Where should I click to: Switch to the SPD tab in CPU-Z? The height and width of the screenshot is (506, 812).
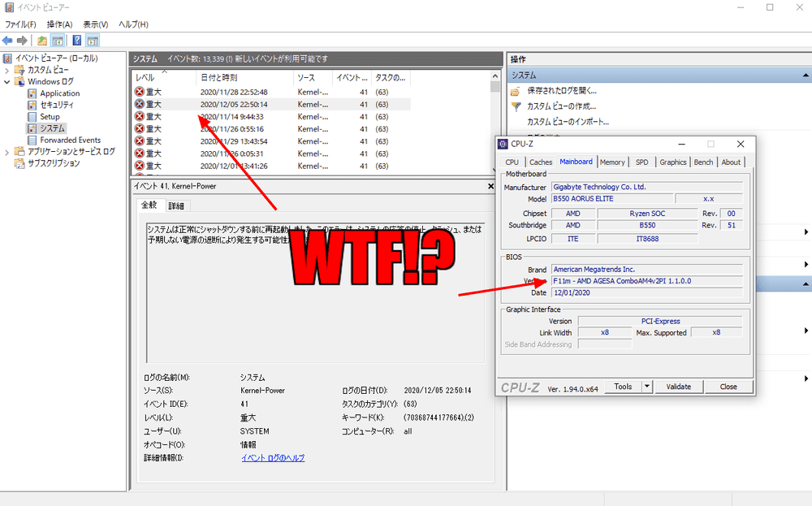pyautogui.click(x=641, y=162)
